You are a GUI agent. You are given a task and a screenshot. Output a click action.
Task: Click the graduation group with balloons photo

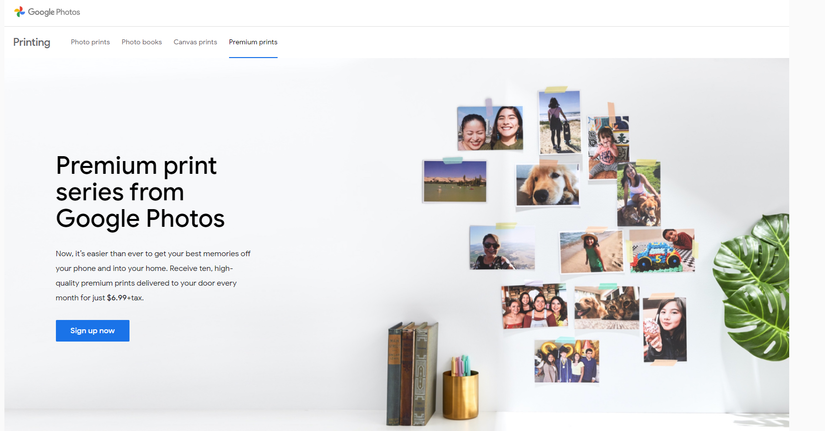pyautogui.click(x=567, y=361)
